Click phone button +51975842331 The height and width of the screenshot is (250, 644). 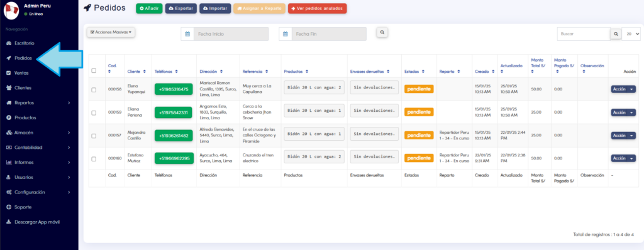[x=174, y=112]
